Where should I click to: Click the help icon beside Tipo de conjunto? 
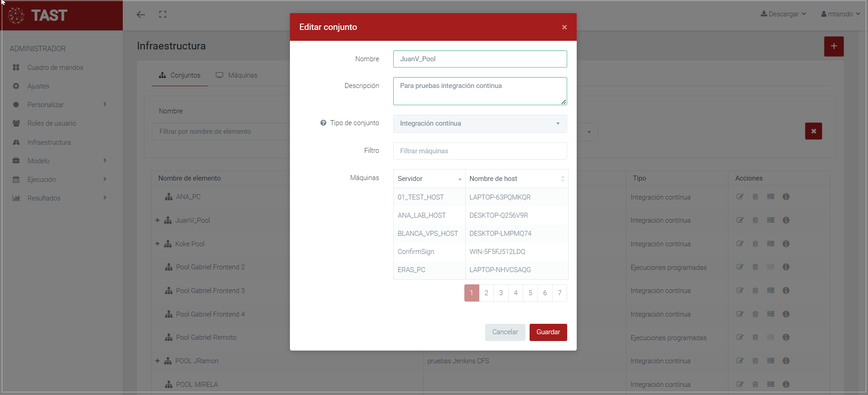[323, 123]
